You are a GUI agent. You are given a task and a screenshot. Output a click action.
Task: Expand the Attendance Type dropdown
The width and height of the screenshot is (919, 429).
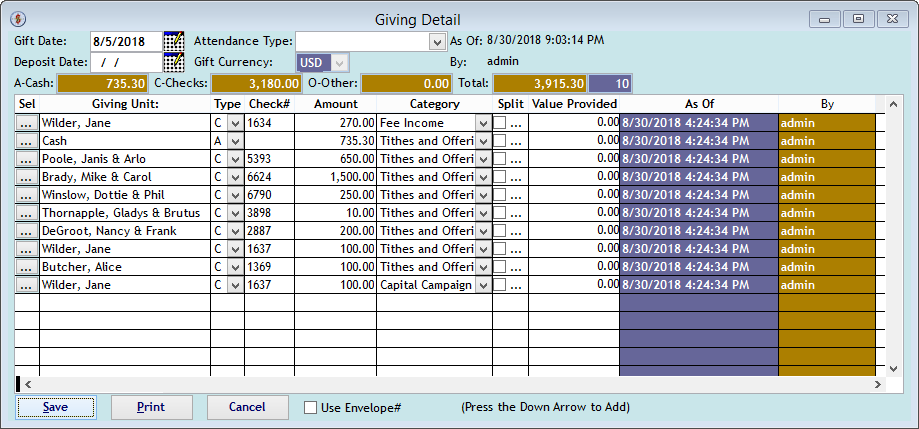[x=436, y=42]
